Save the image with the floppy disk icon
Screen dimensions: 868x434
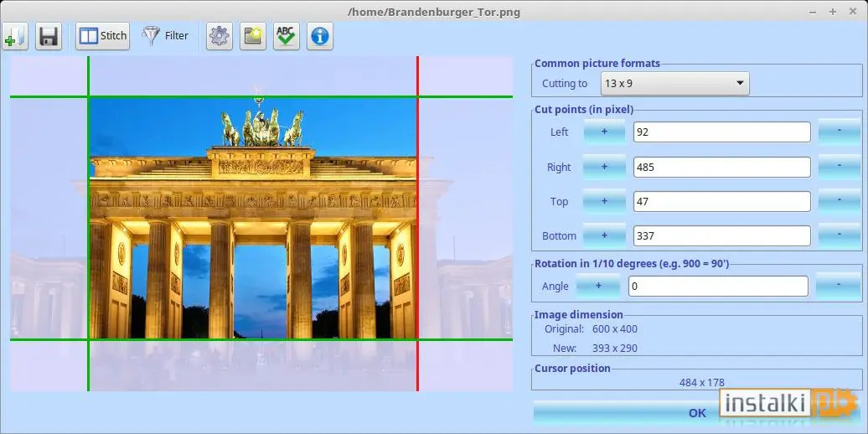49,37
